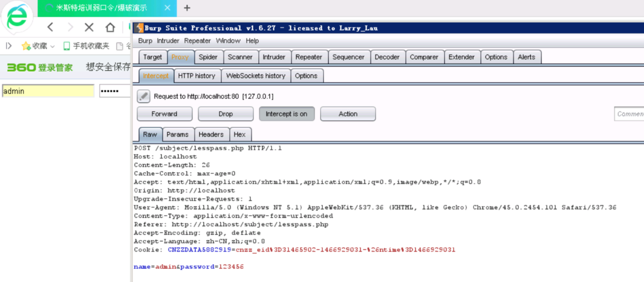Image resolution: width=644 pixels, height=282 pixels.
Task: Click the Cookie CNZZDATA5882919 line
Action: click(294, 250)
